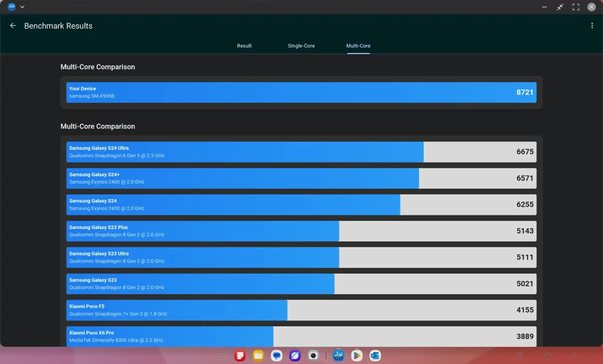The width and height of the screenshot is (603, 364).
Task: Select the Multi-Core tab
Action: [x=358, y=46]
